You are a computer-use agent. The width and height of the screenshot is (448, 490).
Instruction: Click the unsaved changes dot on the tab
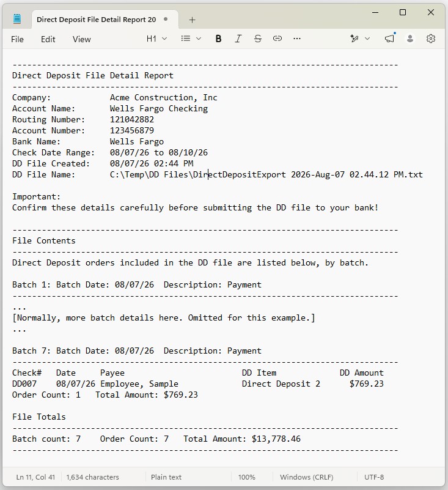click(166, 20)
